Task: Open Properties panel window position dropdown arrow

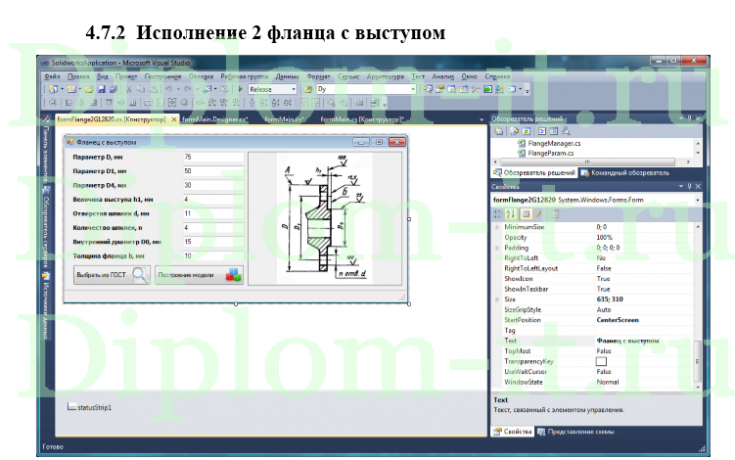Action: click(x=681, y=187)
